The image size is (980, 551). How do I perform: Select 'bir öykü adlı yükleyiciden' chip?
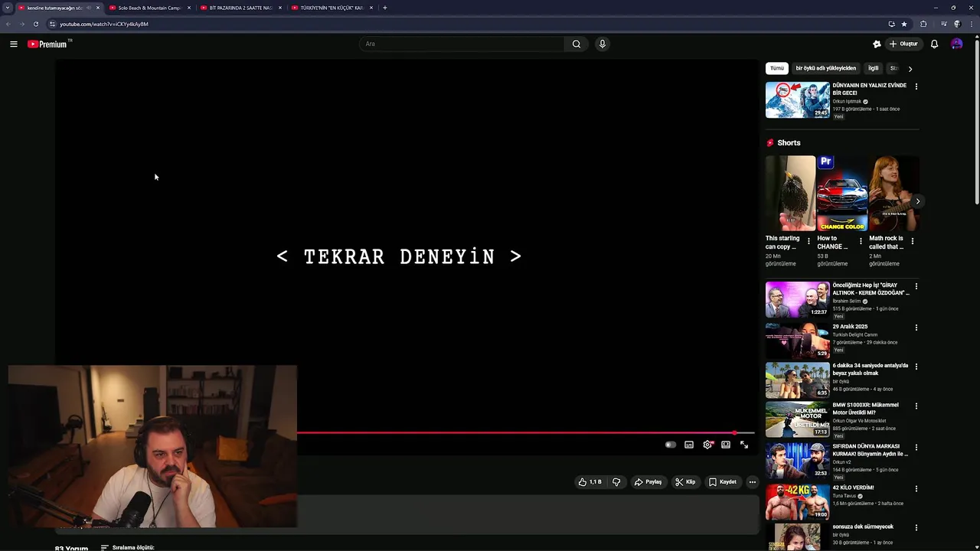pos(826,68)
